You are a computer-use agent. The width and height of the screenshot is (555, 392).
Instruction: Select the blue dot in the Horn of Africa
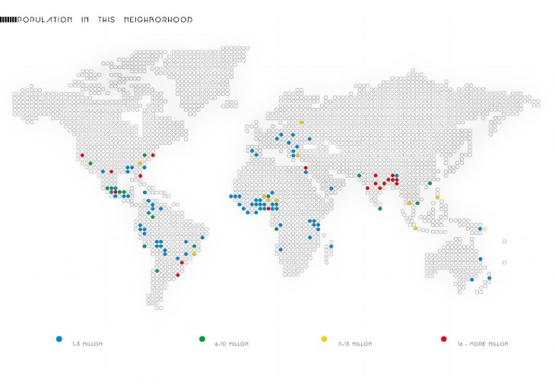tap(331, 188)
